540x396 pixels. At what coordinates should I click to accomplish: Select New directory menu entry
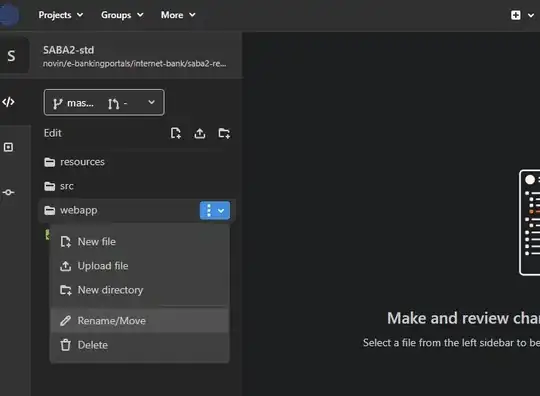(x=139, y=290)
